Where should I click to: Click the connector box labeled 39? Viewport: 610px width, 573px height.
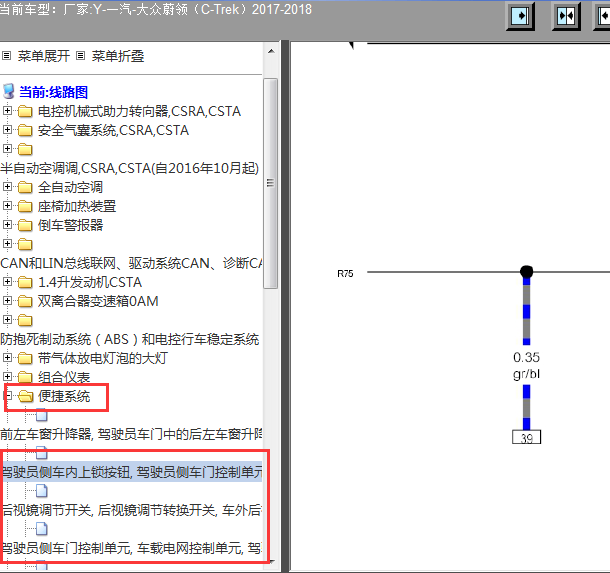(x=526, y=437)
